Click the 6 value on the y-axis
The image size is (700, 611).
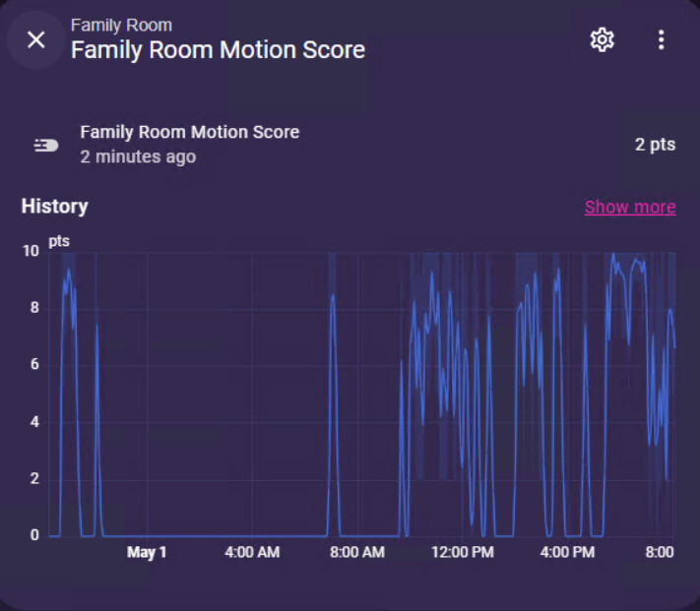(x=34, y=365)
